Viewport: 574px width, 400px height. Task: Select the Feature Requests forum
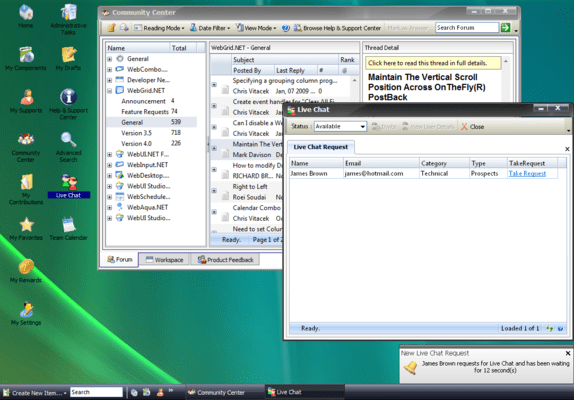click(x=151, y=112)
